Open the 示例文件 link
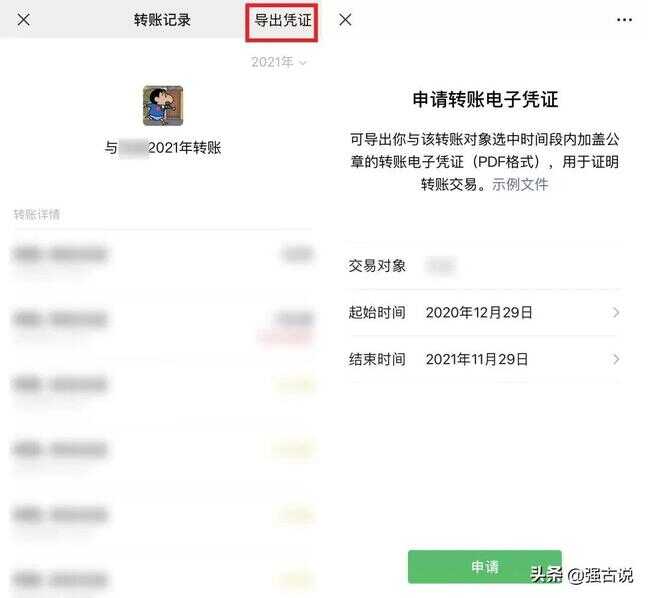The height and width of the screenshot is (598, 648). tap(520, 184)
